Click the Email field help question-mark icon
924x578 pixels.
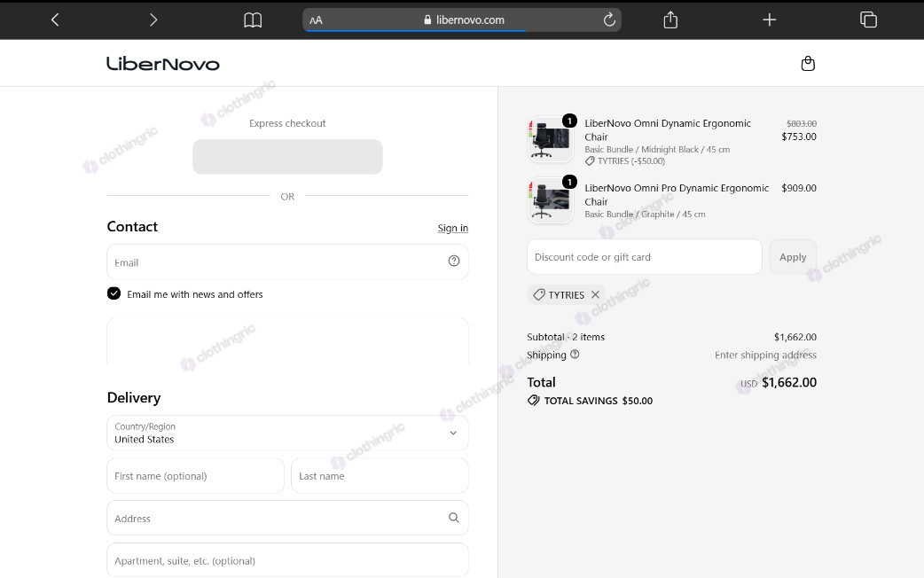coord(454,261)
